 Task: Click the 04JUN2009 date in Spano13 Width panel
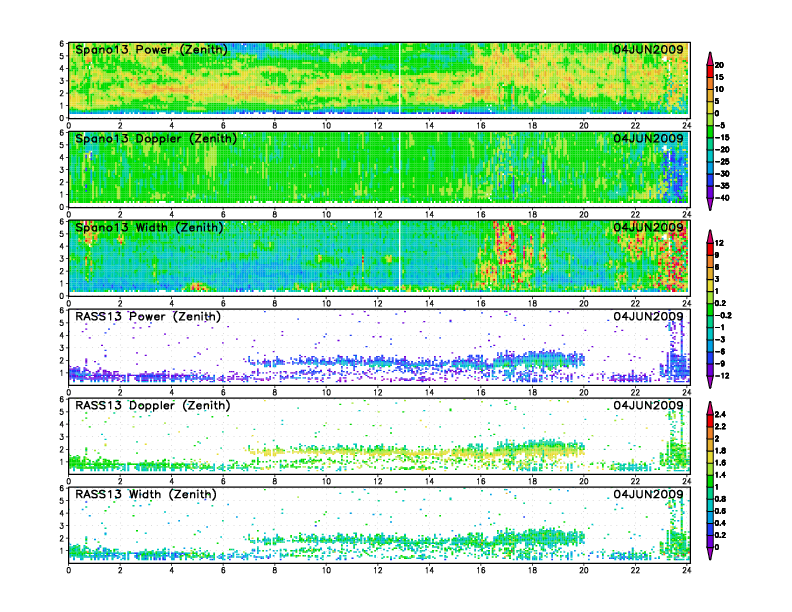pyautogui.click(x=648, y=227)
